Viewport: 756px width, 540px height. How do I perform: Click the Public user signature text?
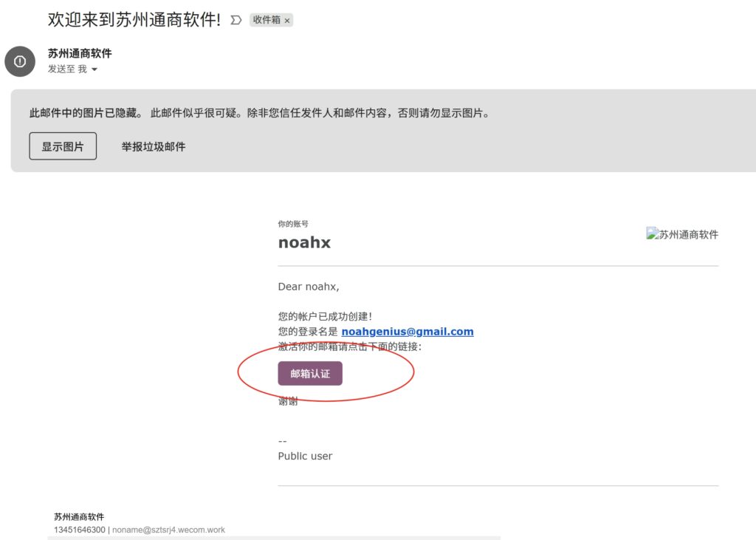[305, 456]
